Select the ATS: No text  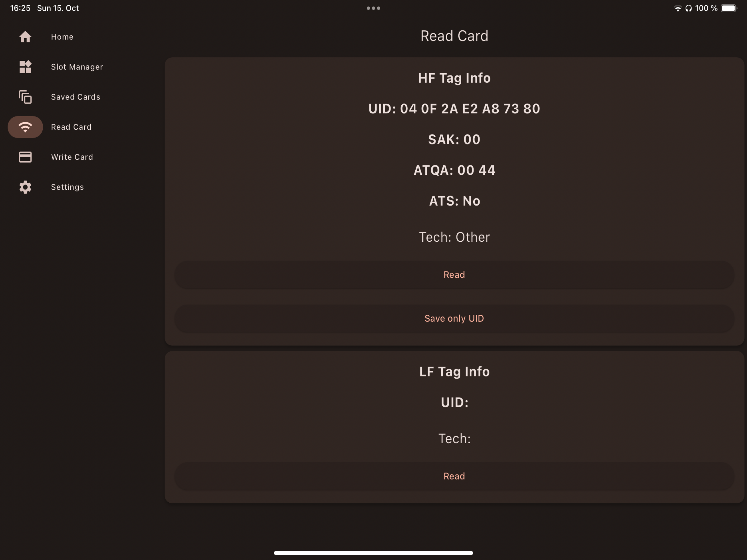coord(454,201)
